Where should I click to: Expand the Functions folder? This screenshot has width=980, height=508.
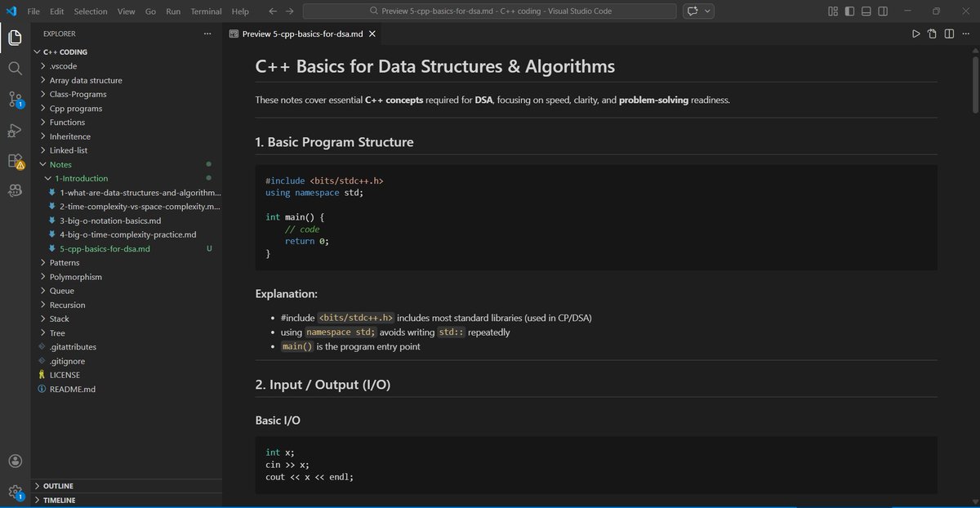pyautogui.click(x=127, y=122)
